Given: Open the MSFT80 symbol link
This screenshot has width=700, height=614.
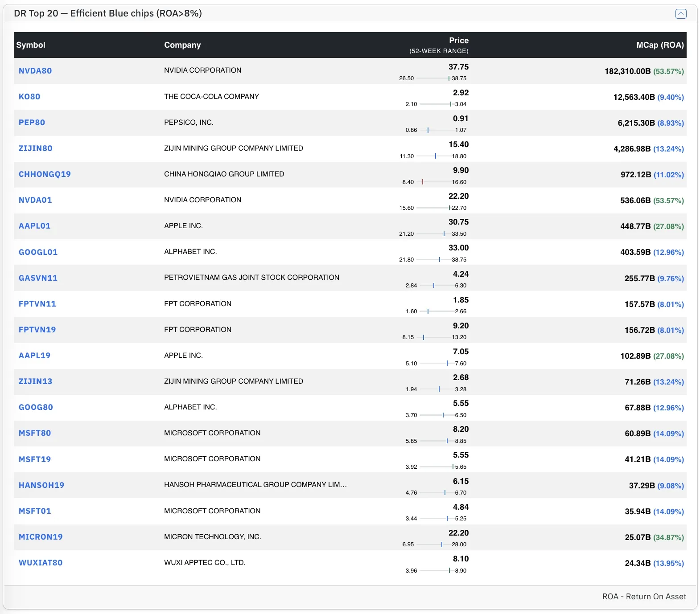Looking at the screenshot, I should click(x=35, y=433).
